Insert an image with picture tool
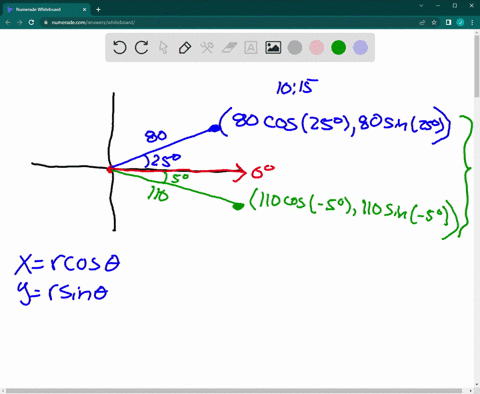The height and width of the screenshot is (394, 480). tap(273, 48)
